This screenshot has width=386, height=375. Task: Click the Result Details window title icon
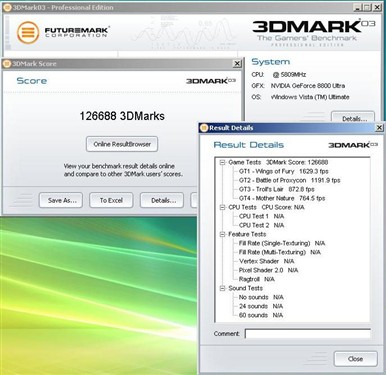click(204, 128)
